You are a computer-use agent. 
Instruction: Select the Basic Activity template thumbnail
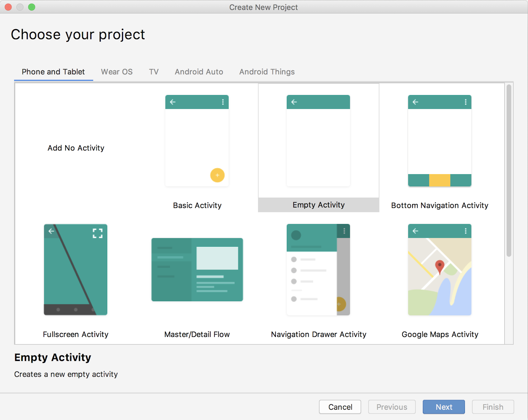197,141
